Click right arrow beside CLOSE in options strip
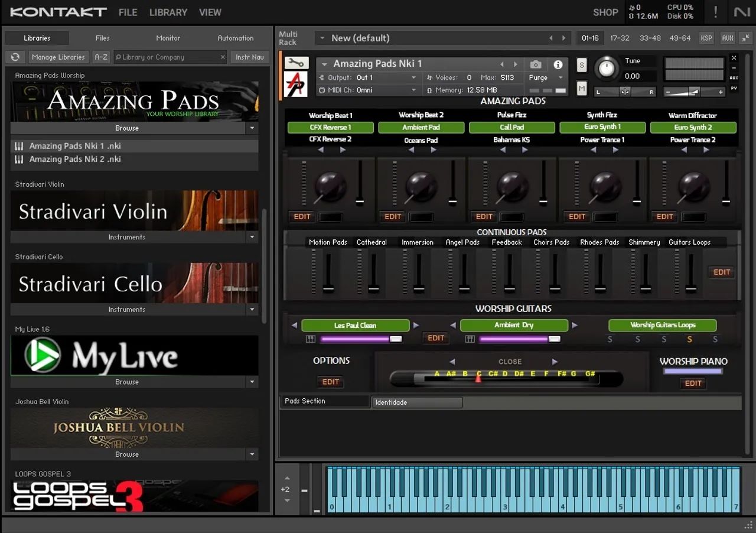This screenshot has width=756, height=533. (x=555, y=362)
